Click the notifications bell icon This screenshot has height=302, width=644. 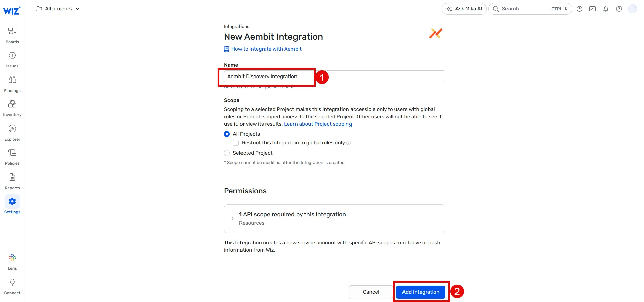606,9
